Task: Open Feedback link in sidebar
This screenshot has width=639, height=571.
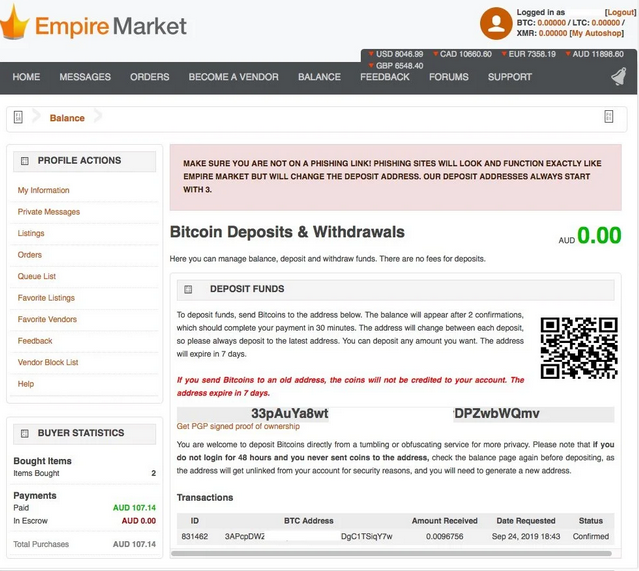Action: tap(35, 341)
